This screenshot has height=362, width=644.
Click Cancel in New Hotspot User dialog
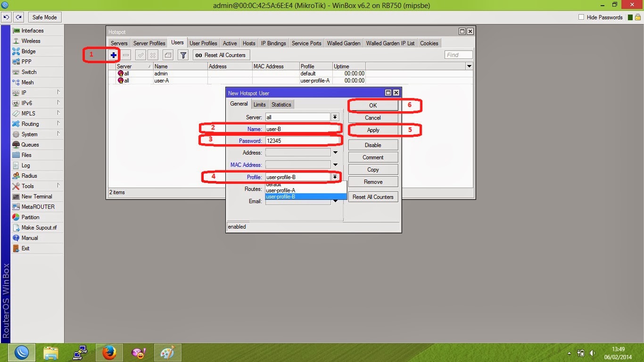[x=373, y=118]
